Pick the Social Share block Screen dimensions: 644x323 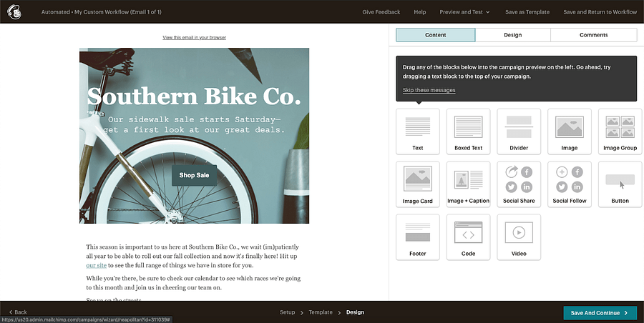coord(519,184)
